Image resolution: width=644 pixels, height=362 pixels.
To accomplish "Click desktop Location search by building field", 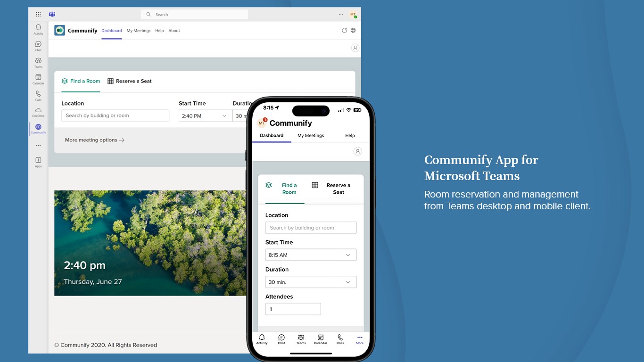I will point(115,115).
